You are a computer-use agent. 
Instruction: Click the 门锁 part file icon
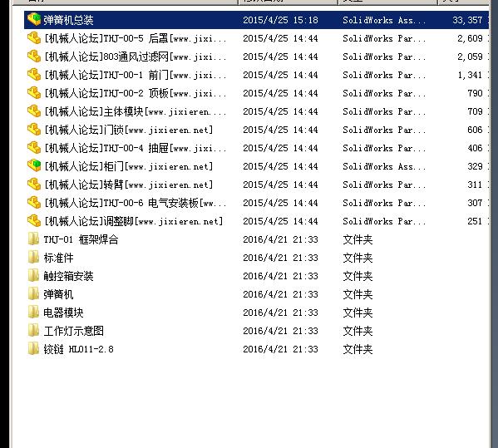click(x=34, y=130)
